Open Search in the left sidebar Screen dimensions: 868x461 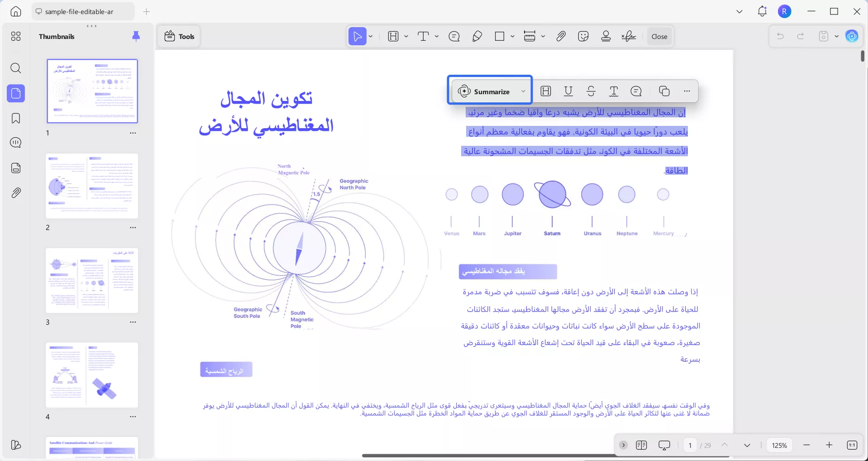click(16, 68)
